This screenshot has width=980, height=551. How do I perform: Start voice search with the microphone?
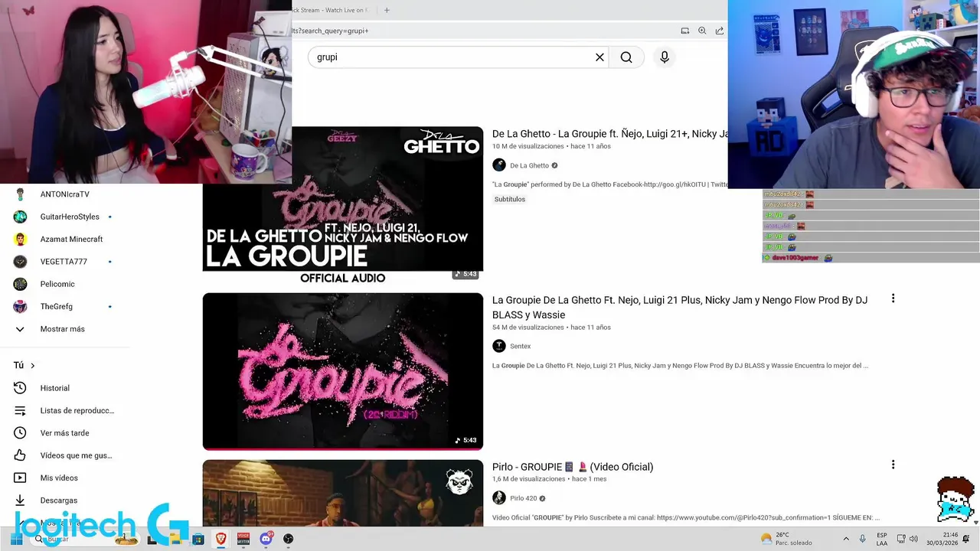pyautogui.click(x=665, y=57)
